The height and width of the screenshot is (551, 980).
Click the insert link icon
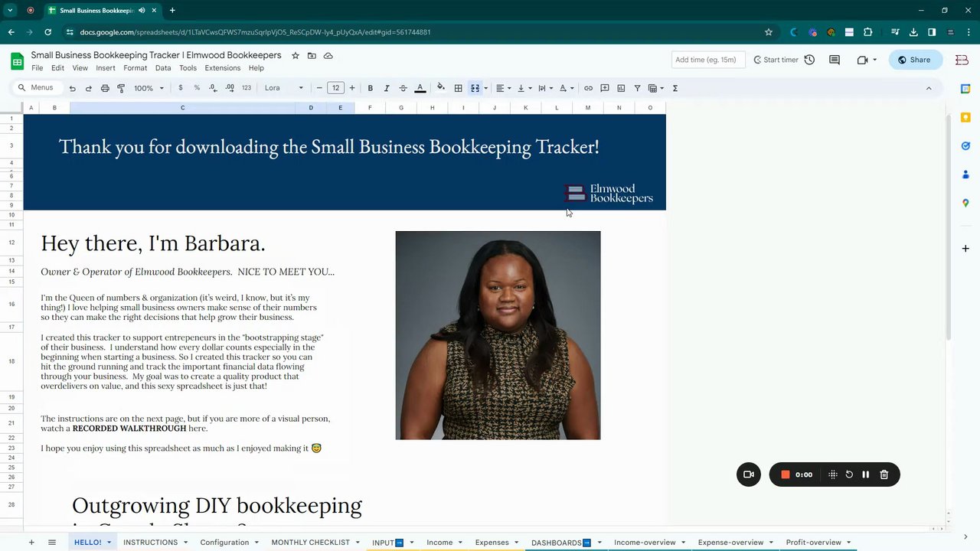point(588,88)
